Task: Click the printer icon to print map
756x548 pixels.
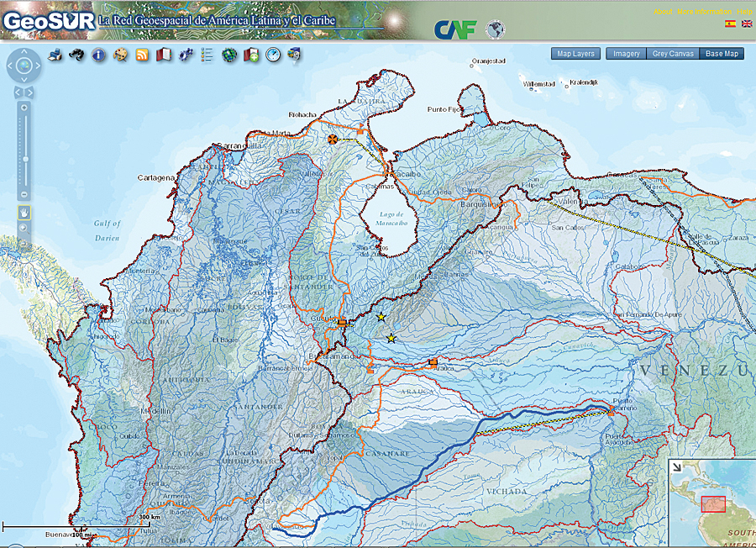Action: [x=55, y=55]
